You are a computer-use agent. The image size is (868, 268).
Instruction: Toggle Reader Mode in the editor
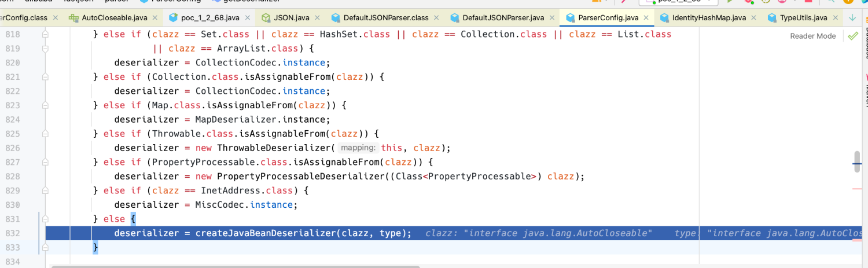(812, 36)
